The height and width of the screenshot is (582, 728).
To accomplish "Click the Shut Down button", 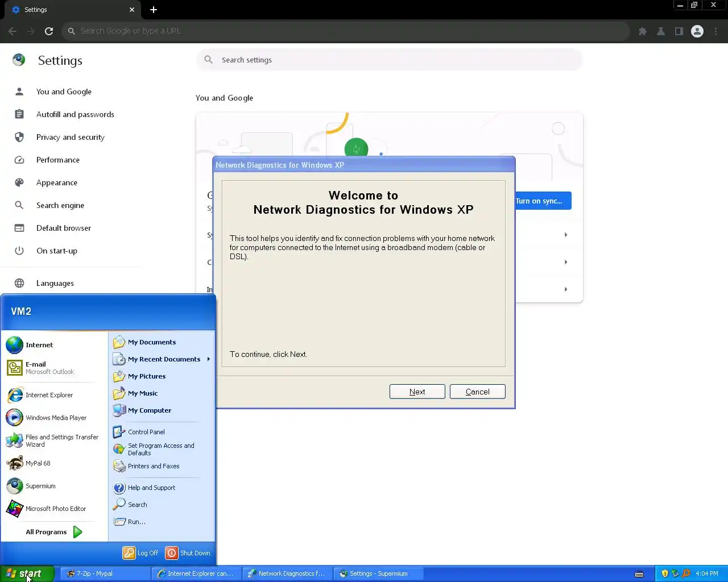I will pyautogui.click(x=188, y=553).
